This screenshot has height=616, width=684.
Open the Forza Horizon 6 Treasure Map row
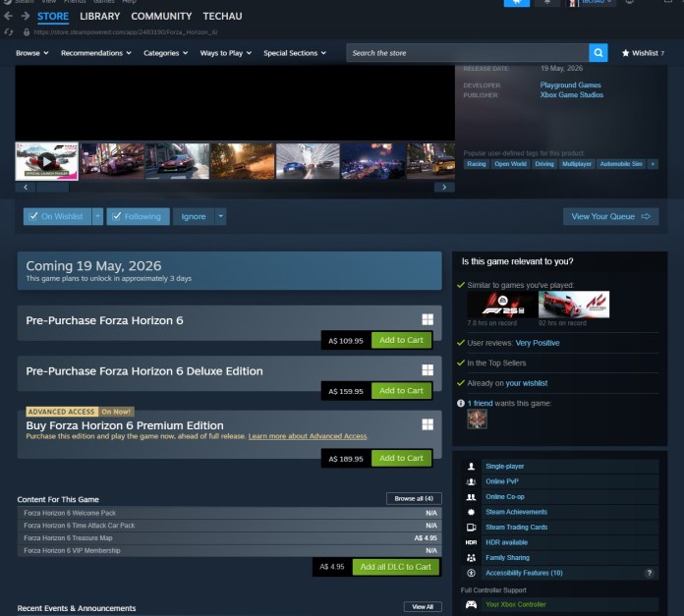(x=229, y=538)
